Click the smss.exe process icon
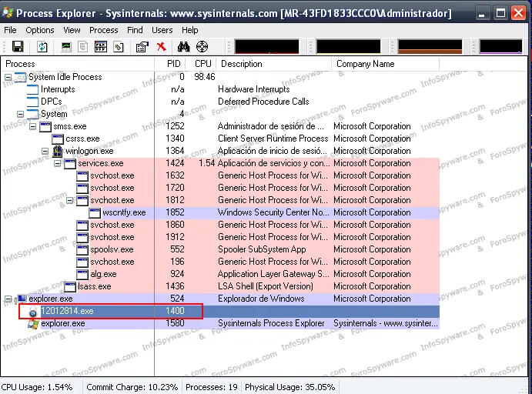The width and height of the screenshot is (532, 394). pos(45,126)
